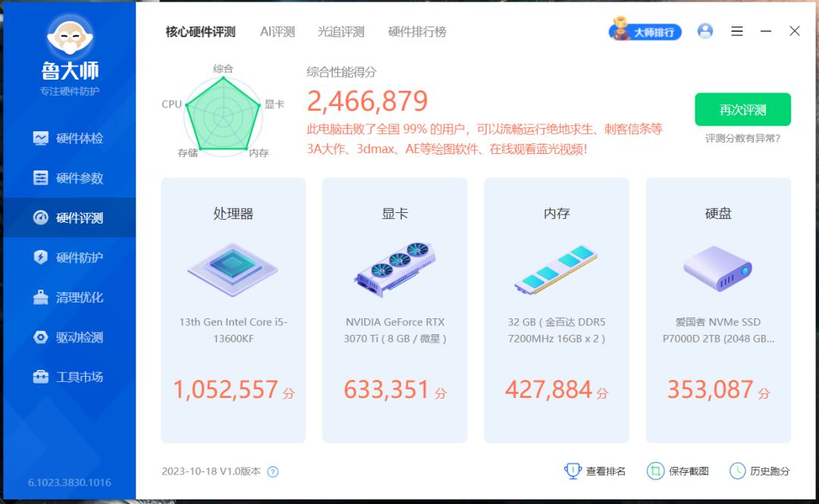Click the user account avatar icon

[x=705, y=31]
